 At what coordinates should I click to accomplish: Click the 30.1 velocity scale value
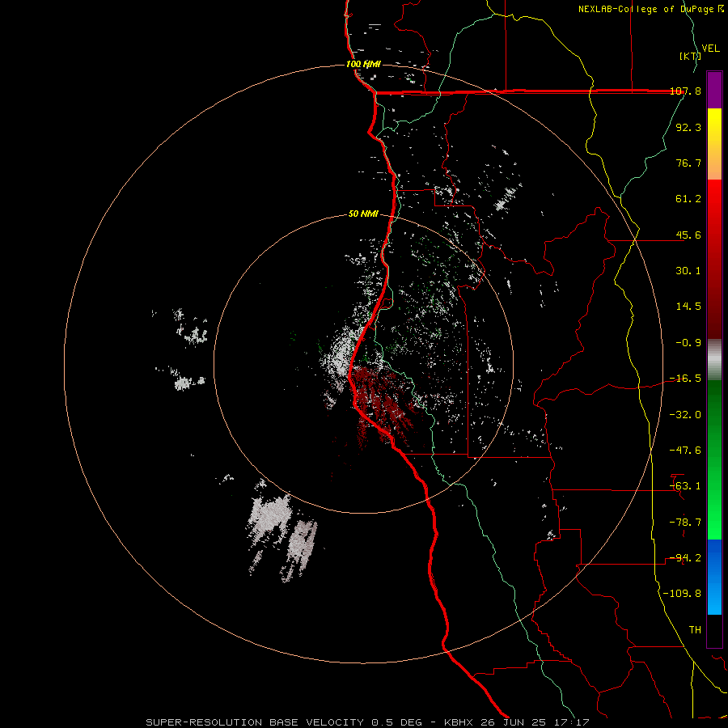tap(688, 271)
